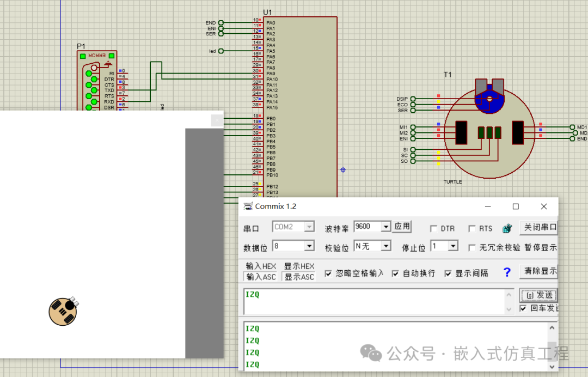This screenshot has width=588, height=377.
Task: Open the 数据位 data bits dropdown
Action: 309,246
